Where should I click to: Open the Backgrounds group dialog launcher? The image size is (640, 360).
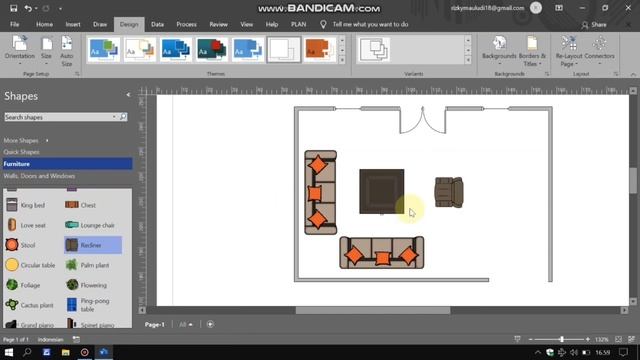(x=547, y=74)
